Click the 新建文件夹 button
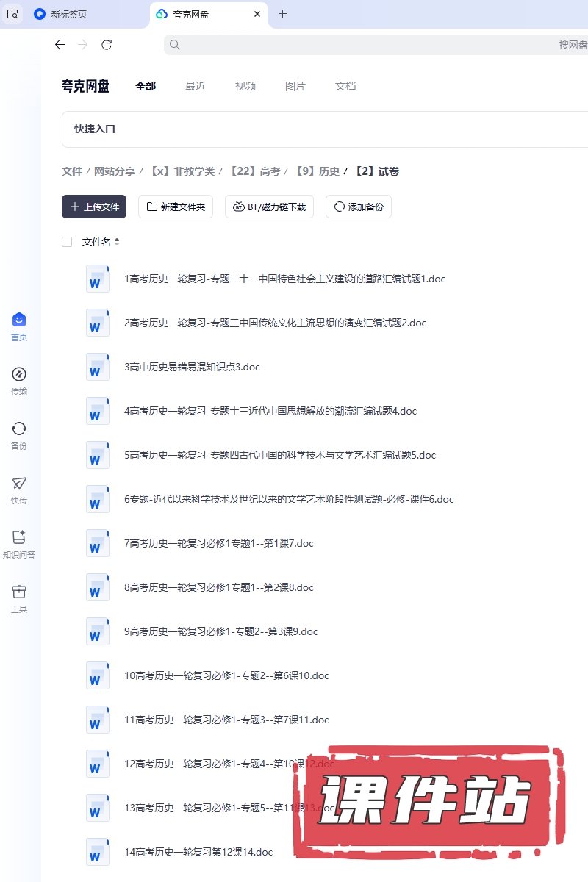The width and height of the screenshot is (588, 882). coord(176,207)
